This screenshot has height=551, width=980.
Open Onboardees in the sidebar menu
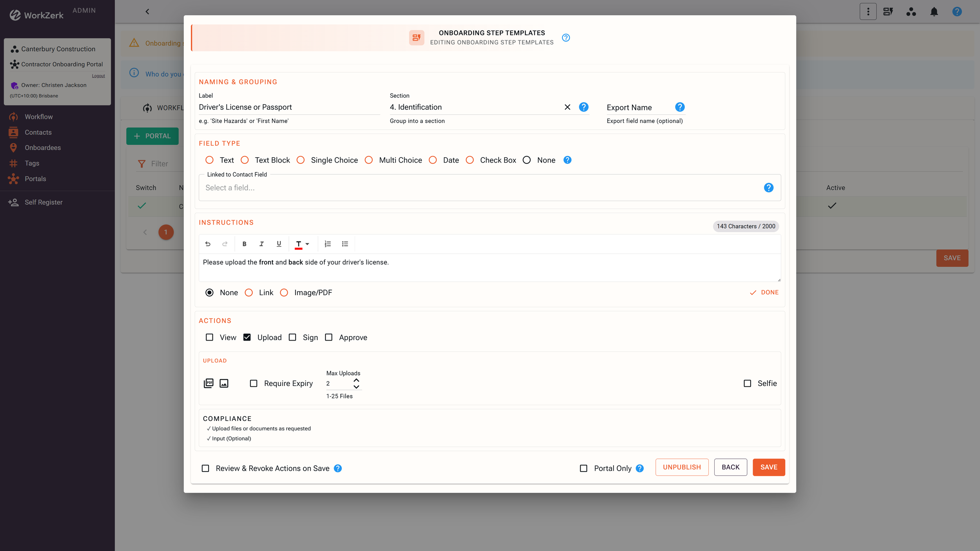tap(43, 148)
